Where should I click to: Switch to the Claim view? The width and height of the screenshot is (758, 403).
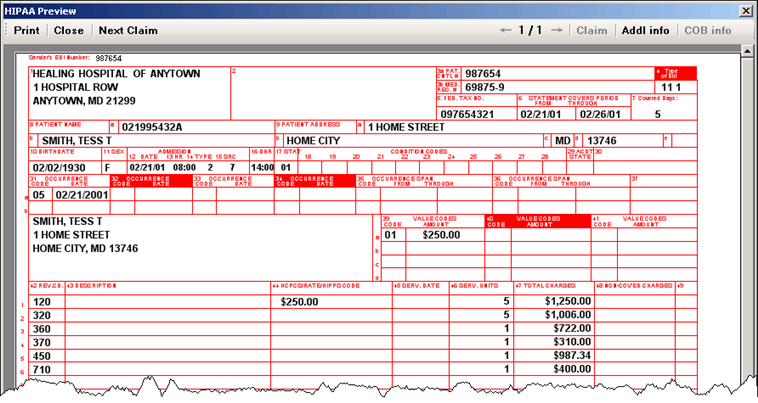(591, 31)
